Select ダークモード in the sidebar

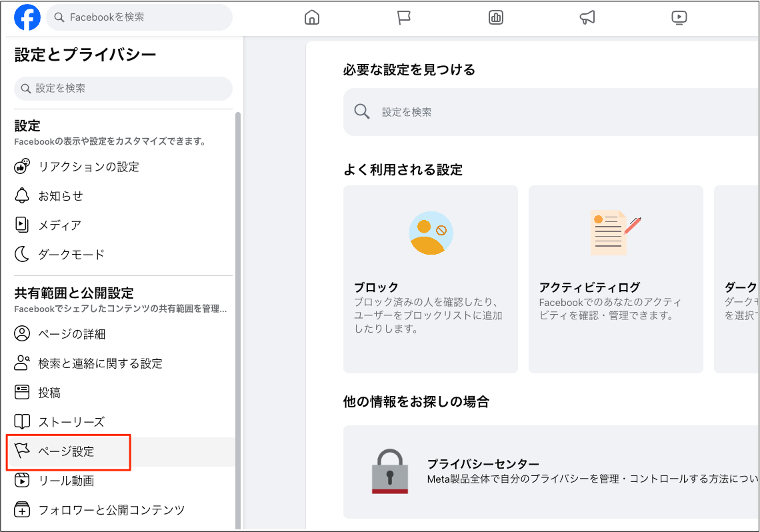[x=124, y=254]
